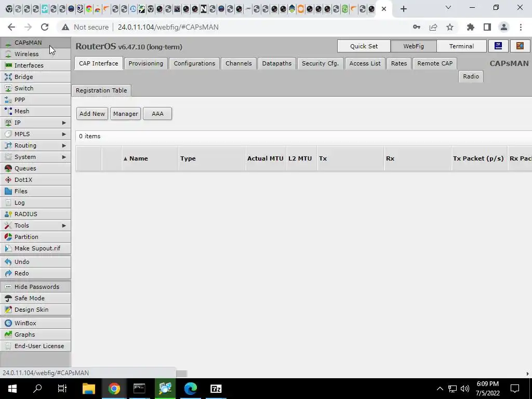Toggle Hide Passwords
Viewport: 532px width, 399px height.
[x=35, y=287]
